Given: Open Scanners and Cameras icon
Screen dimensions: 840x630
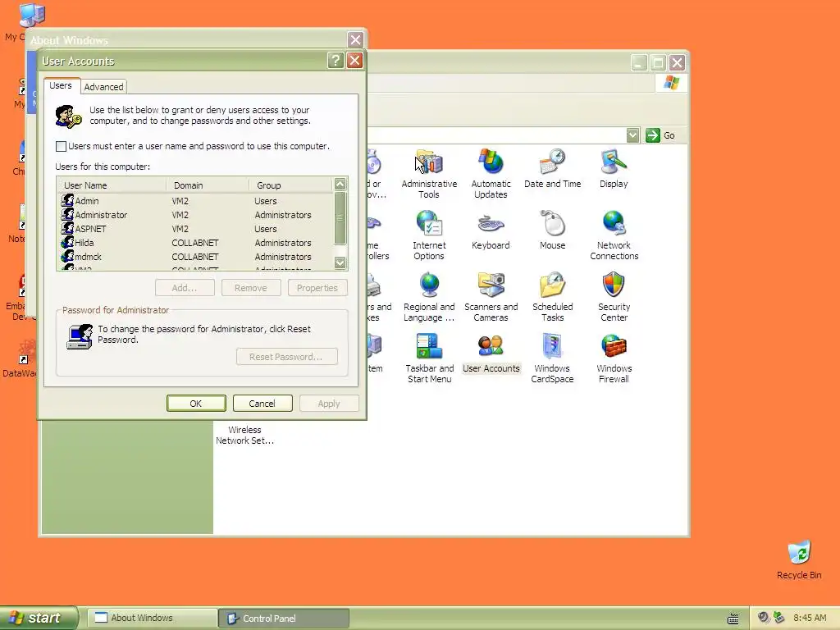Looking at the screenshot, I should [x=491, y=296].
